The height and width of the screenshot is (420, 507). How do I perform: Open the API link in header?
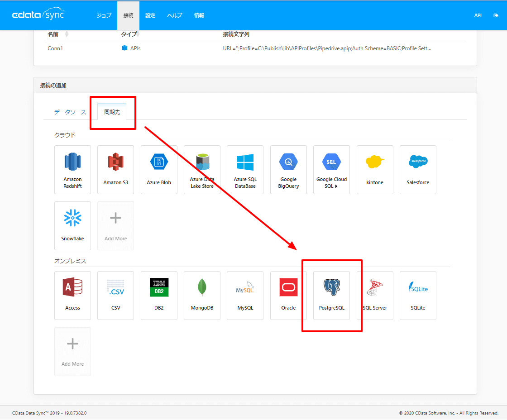pyautogui.click(x=478, y=15)
